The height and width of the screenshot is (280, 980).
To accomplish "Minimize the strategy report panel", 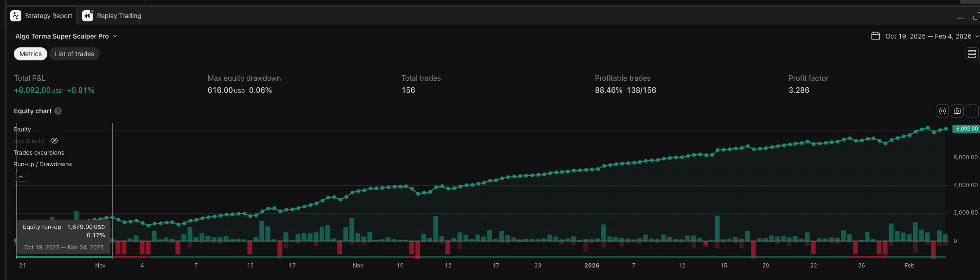I will [961, 18].
